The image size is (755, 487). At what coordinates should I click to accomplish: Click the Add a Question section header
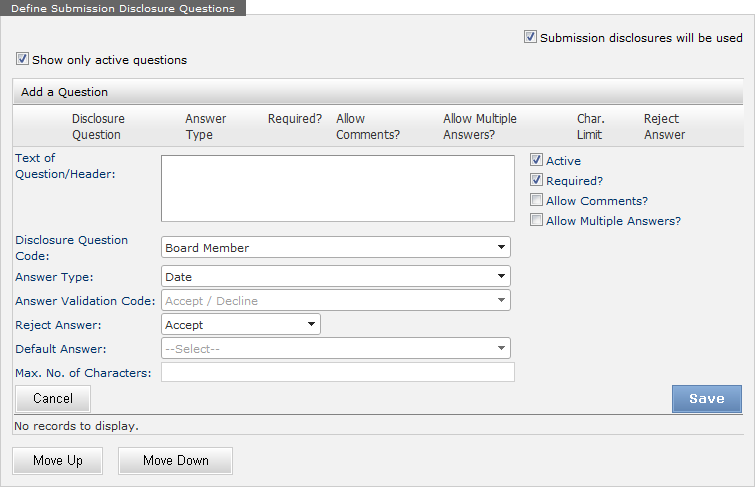coord(65,92)
